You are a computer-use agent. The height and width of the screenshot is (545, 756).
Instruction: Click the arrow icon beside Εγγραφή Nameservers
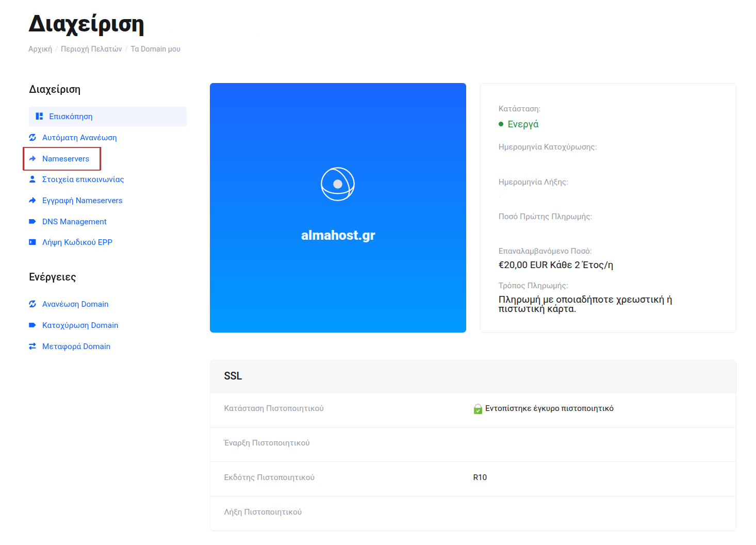coord(32,201)
